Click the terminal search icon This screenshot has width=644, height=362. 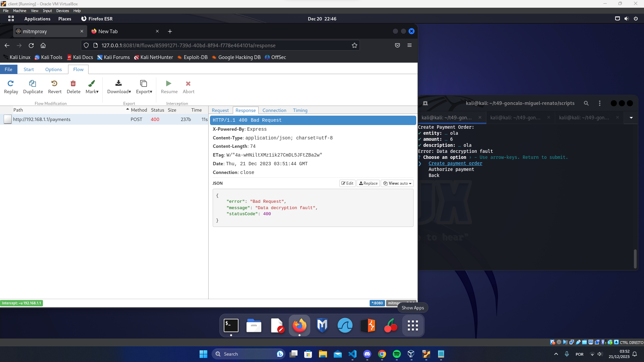pos(586,103)
